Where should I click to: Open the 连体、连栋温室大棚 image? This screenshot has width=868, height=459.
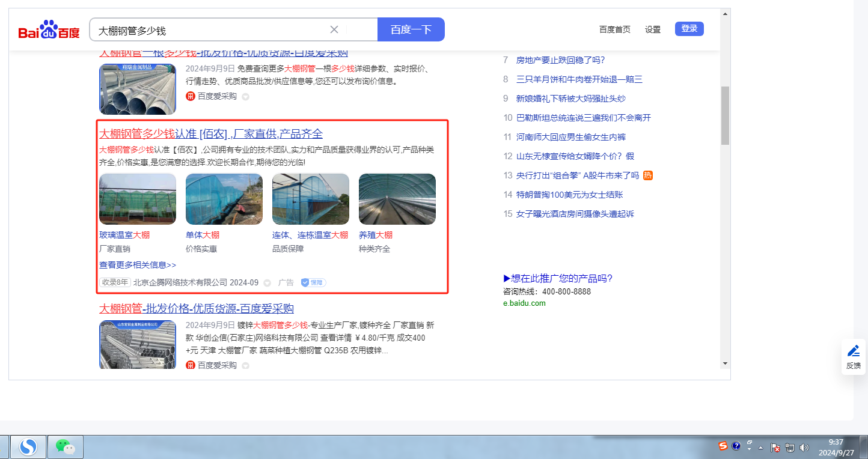tap(311, 199)
